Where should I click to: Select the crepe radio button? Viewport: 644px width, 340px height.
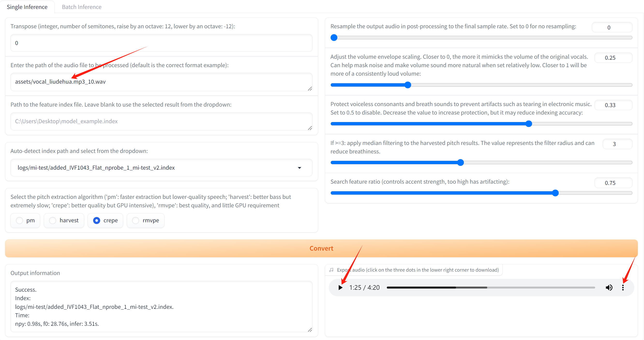click(x=97, y=220)
